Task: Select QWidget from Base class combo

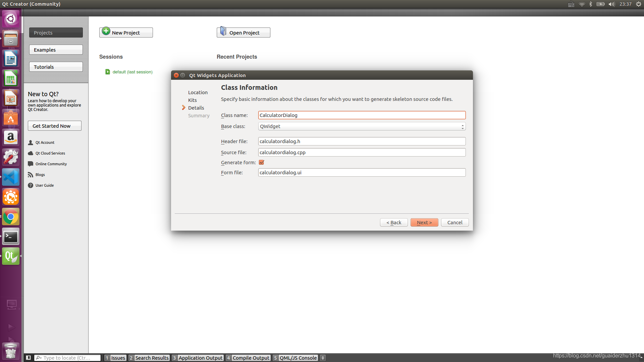Action: coord(361,126)
